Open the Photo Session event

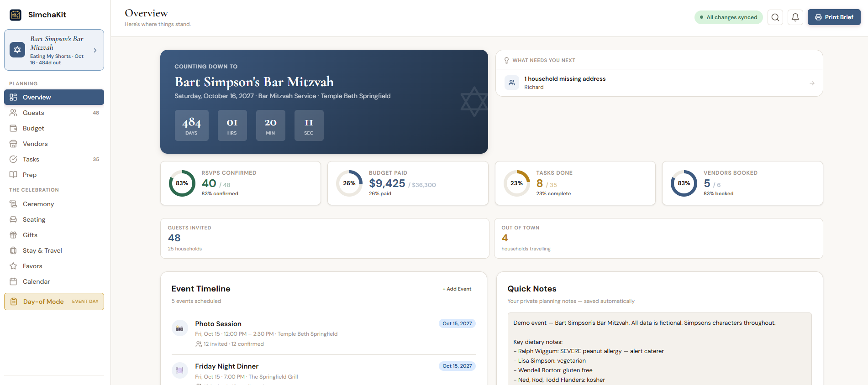point(323,333)
